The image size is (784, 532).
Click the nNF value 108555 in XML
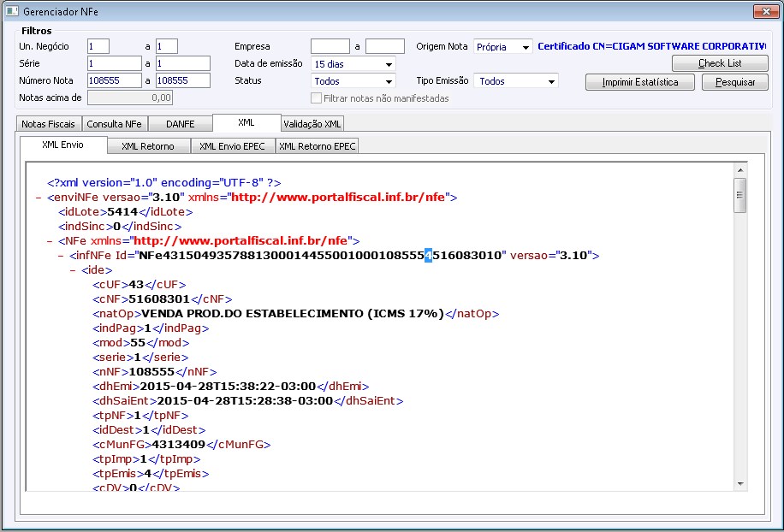[x=151, y=372]
